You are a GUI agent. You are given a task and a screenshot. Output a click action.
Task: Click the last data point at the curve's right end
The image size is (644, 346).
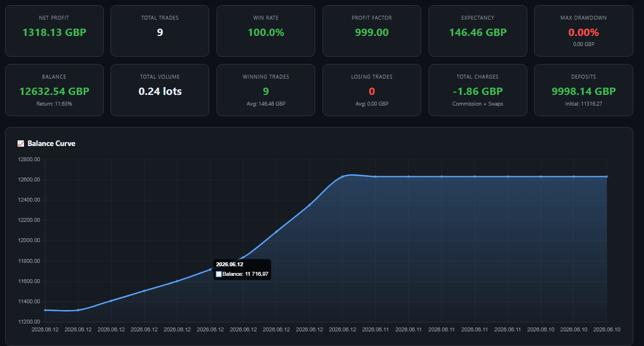click(x=606, y=176)
